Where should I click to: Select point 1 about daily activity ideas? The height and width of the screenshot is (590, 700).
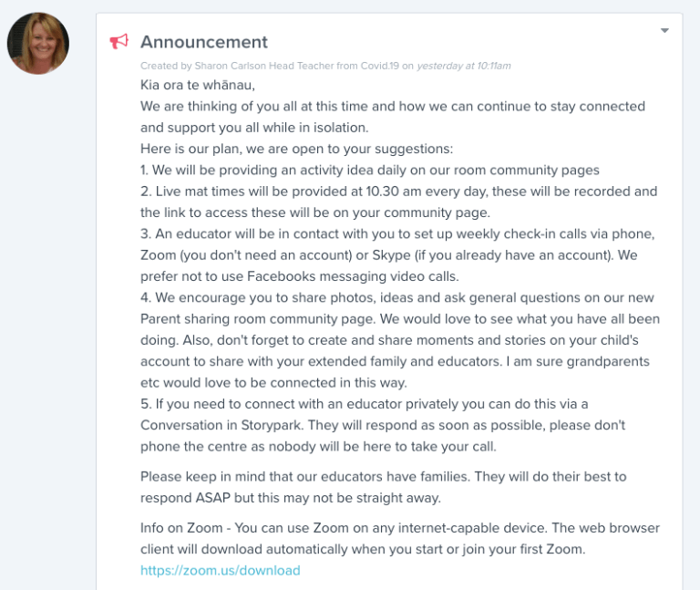point(369,170)
